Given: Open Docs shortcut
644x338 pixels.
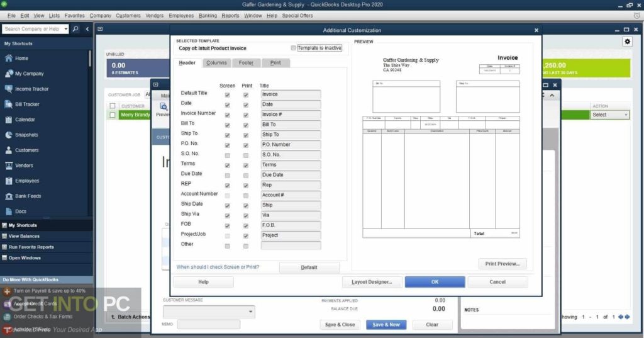Looking at the screenshot, I should (21, 211).
